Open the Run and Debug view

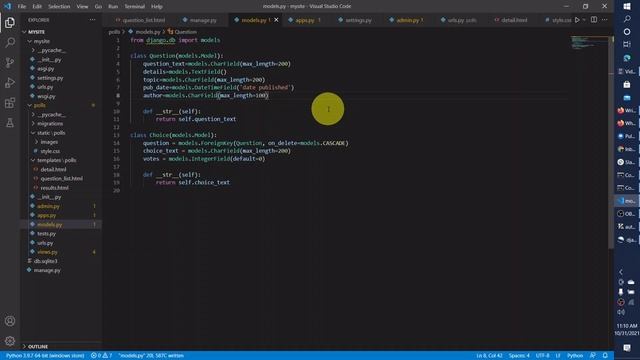coord(10,82)
